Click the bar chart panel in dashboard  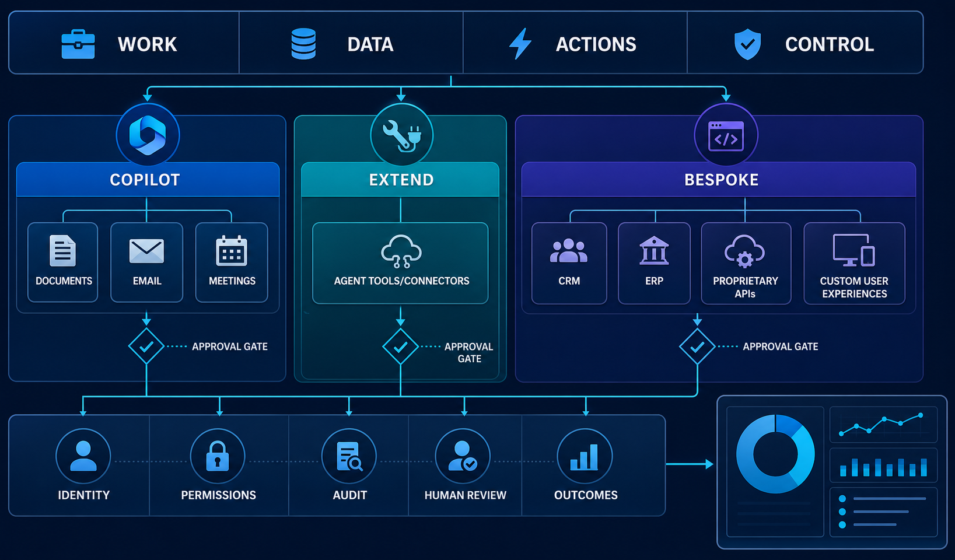click(x=883, y=465)
